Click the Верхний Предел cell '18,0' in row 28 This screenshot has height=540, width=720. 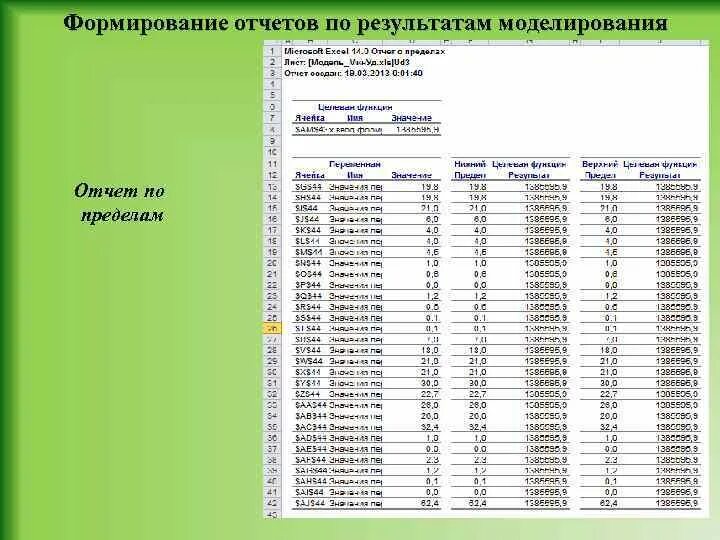click(x=608, y=350)
